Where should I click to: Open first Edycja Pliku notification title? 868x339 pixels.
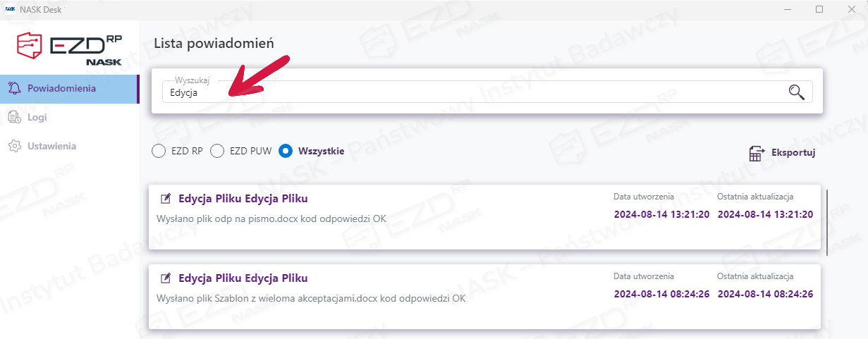pos(243,199)
